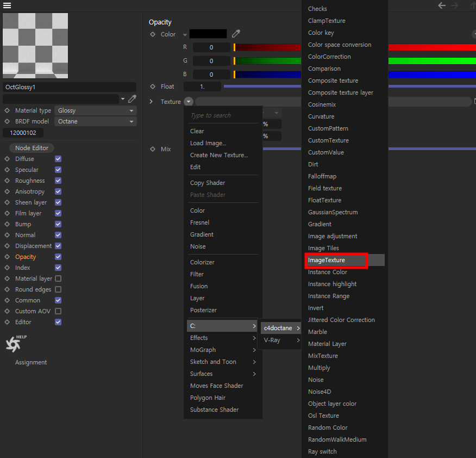
Task: Open the hamburger menu icon
Action: [7, 5]
